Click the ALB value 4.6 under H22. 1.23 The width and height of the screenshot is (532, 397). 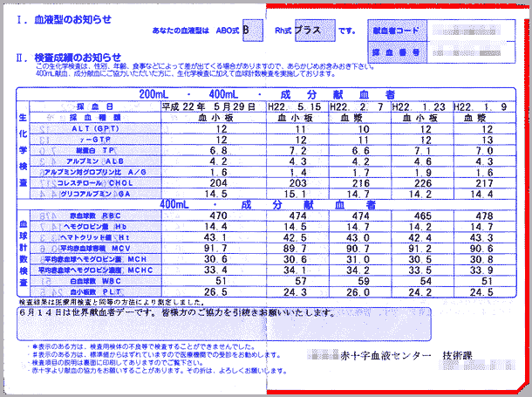(x=422, y=162)
